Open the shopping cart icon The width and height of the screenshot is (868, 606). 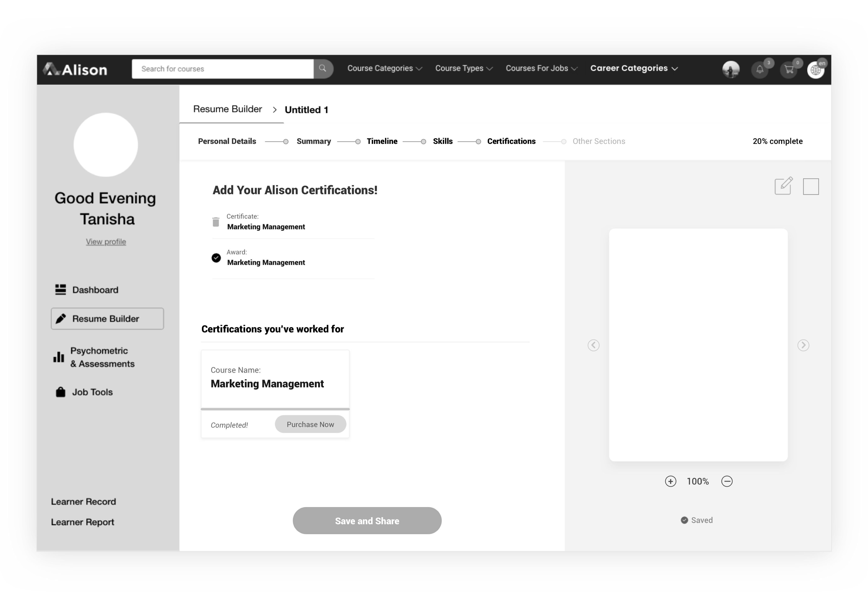pyautogui.click(x=789, y=70)
